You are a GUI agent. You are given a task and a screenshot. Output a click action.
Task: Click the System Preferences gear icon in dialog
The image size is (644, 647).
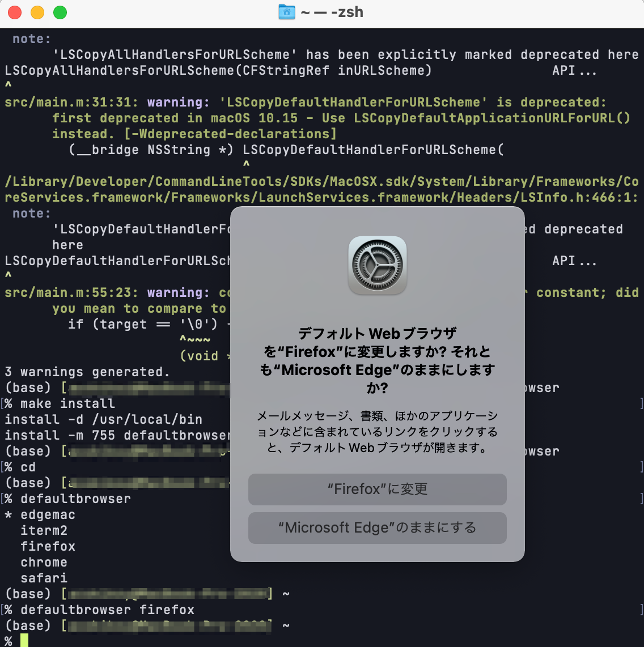coord(378,265)
